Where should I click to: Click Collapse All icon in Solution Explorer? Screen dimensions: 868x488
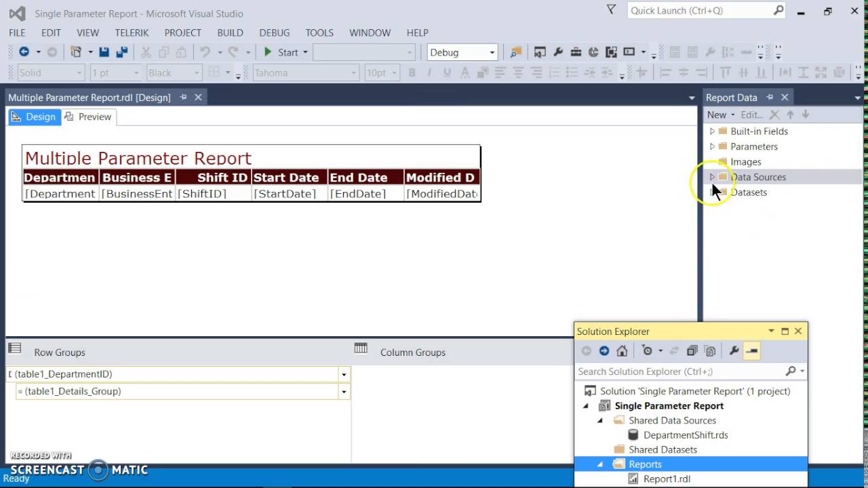pyautogui.click(x=692, y=351)
